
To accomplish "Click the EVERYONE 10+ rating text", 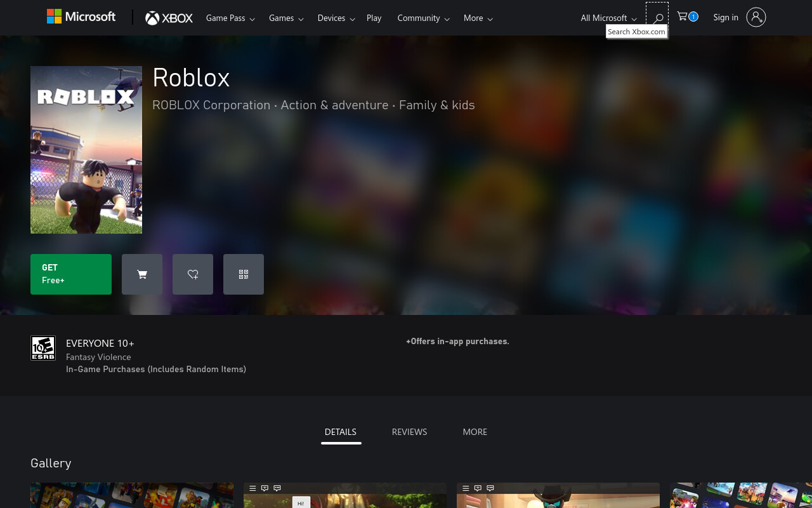I will tap(100, 344).
